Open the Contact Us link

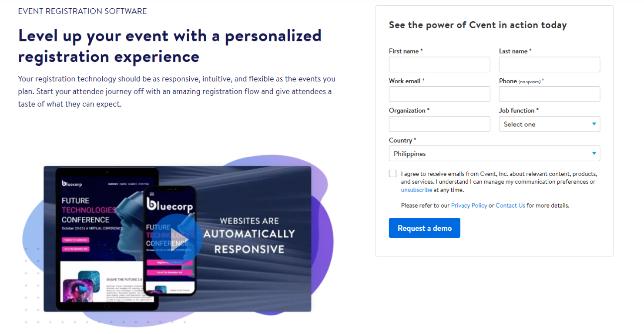pyautogui.click(x=510, y=206)
